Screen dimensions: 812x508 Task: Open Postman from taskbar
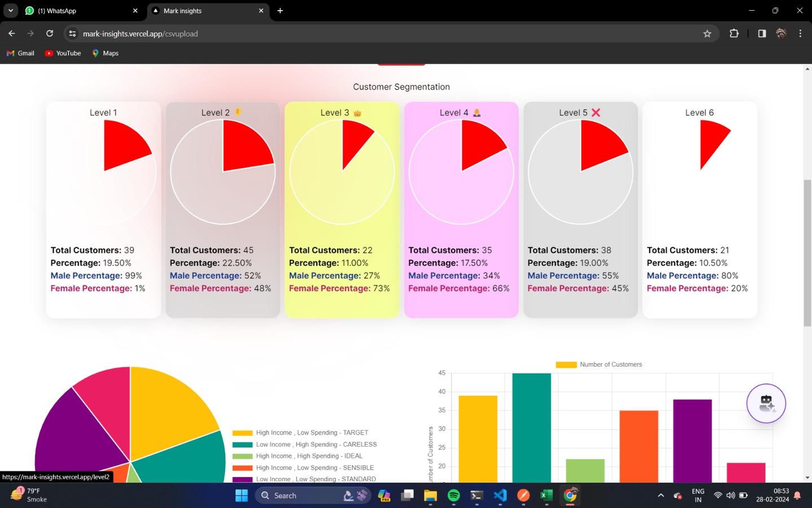[523, 496]
